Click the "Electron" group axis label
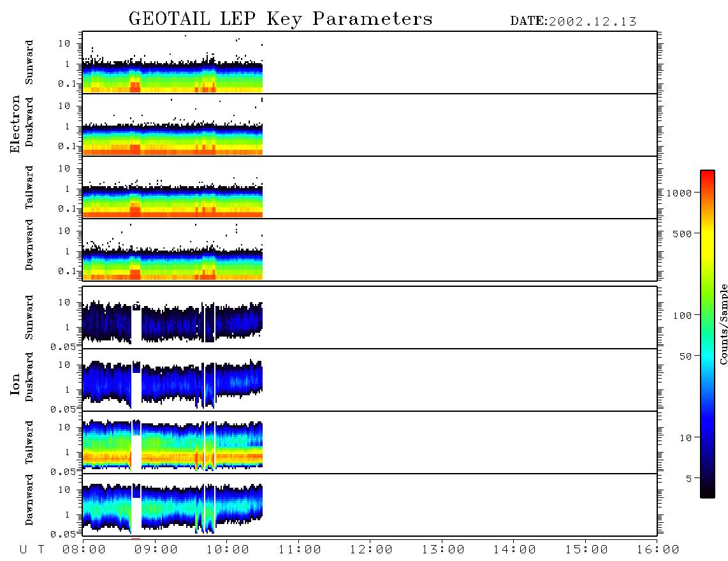The height and width of the screenshot is (561, 728). pyautogui.click(x=15, y=124)
